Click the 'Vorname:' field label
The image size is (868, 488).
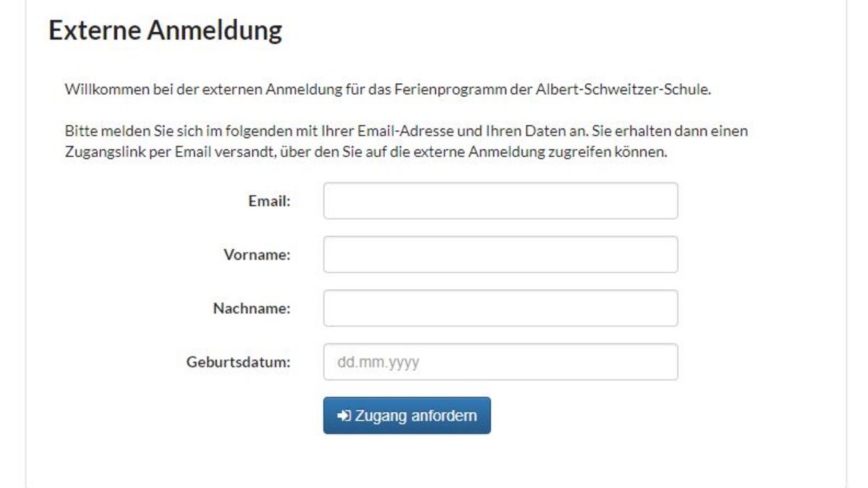tap(257, 254)
